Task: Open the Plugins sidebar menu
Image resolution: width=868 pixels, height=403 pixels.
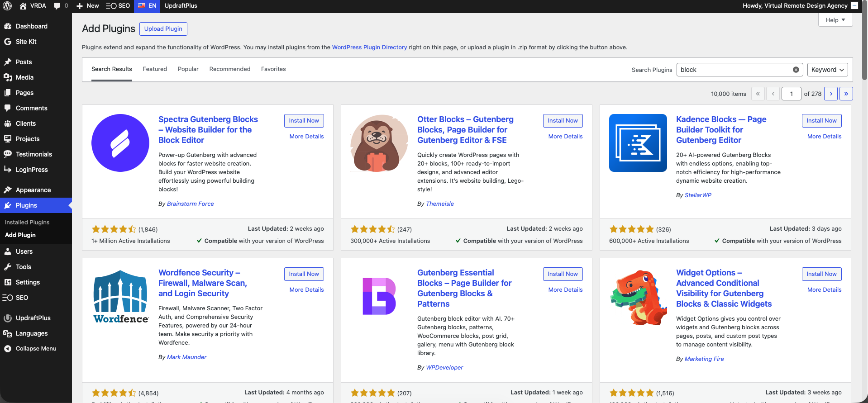Action: (x=36, y=205)
